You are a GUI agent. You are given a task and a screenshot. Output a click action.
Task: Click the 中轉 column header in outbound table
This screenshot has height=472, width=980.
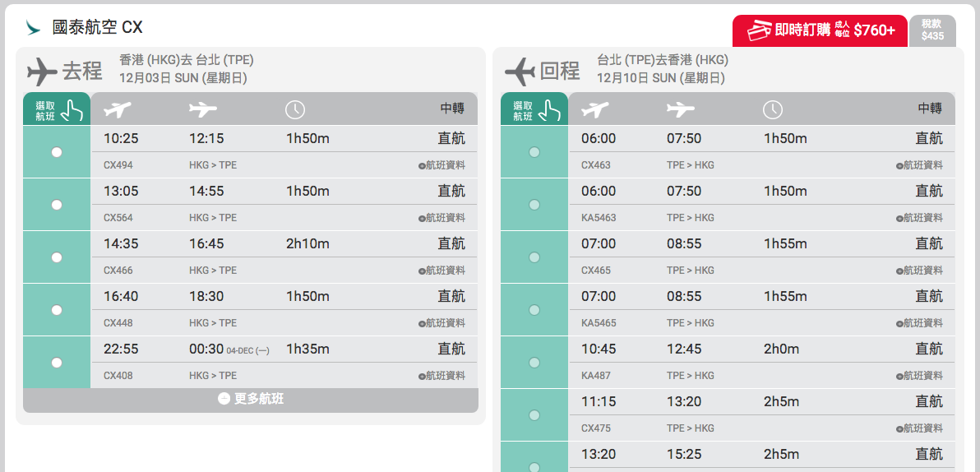point(452,109)
